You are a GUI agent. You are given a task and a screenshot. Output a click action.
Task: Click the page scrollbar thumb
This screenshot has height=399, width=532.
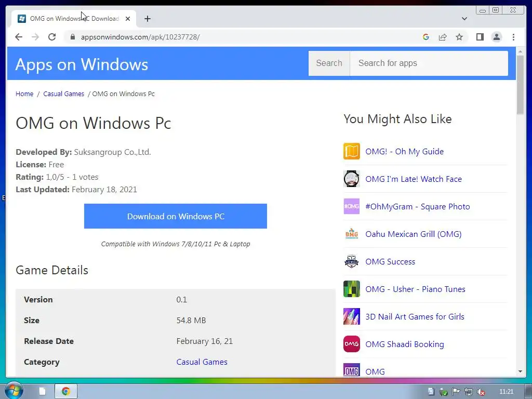[520, 85]
